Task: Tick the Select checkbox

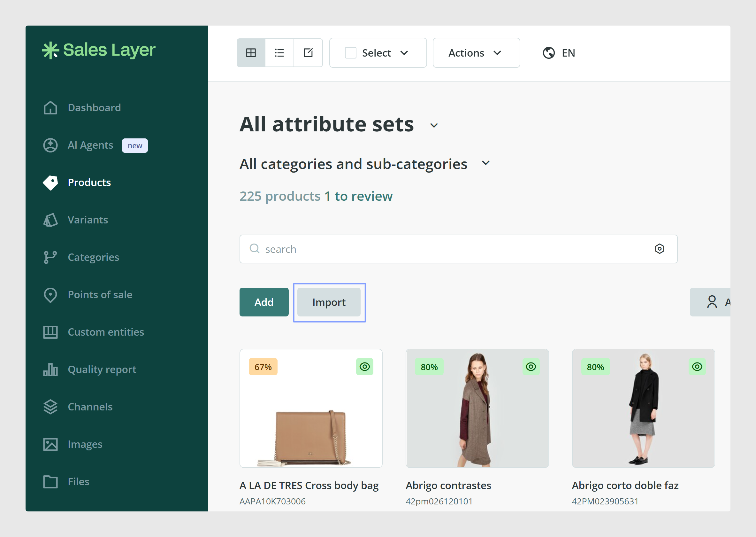Action: 350,53
